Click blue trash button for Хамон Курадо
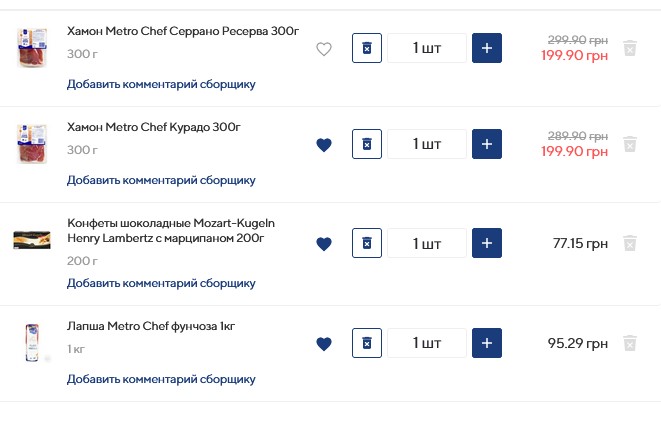Viewport: 661px width, 423px height. (x=367, y=144)
